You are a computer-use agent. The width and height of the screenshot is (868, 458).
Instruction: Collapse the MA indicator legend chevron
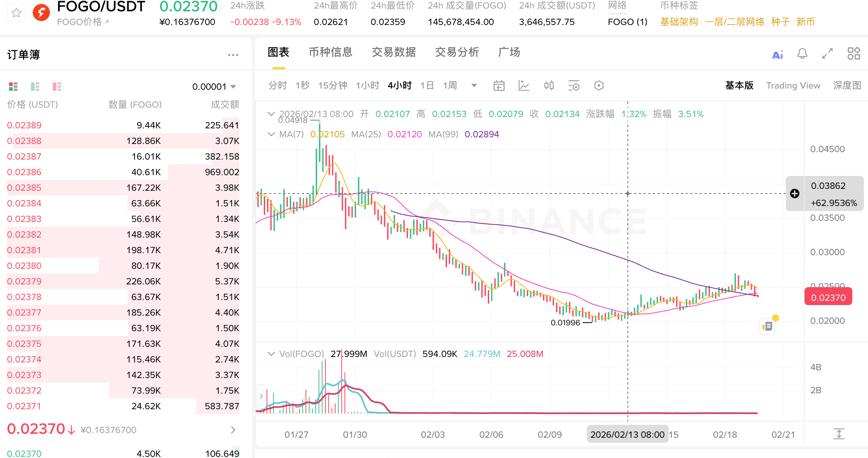click(271, 134)
